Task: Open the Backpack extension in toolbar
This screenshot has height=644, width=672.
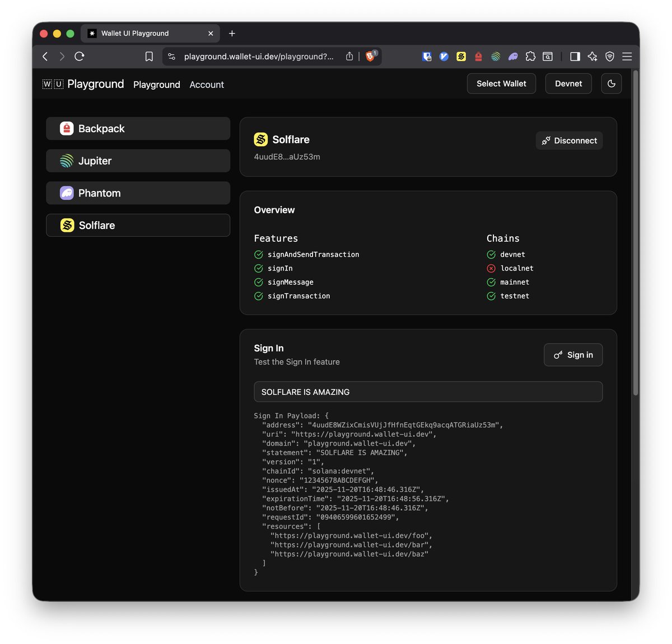Action: pos(478,56)
